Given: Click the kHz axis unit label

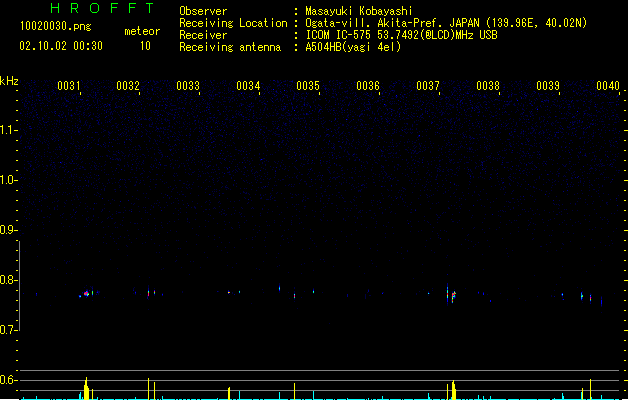Looking at the screenshot, I should 9,81.
